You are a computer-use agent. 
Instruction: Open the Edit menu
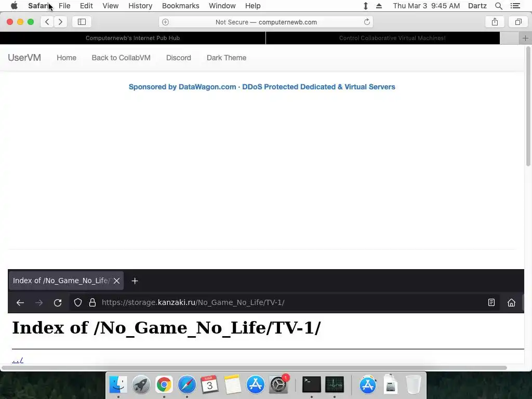pyautogui.click(x=86, y=6)
